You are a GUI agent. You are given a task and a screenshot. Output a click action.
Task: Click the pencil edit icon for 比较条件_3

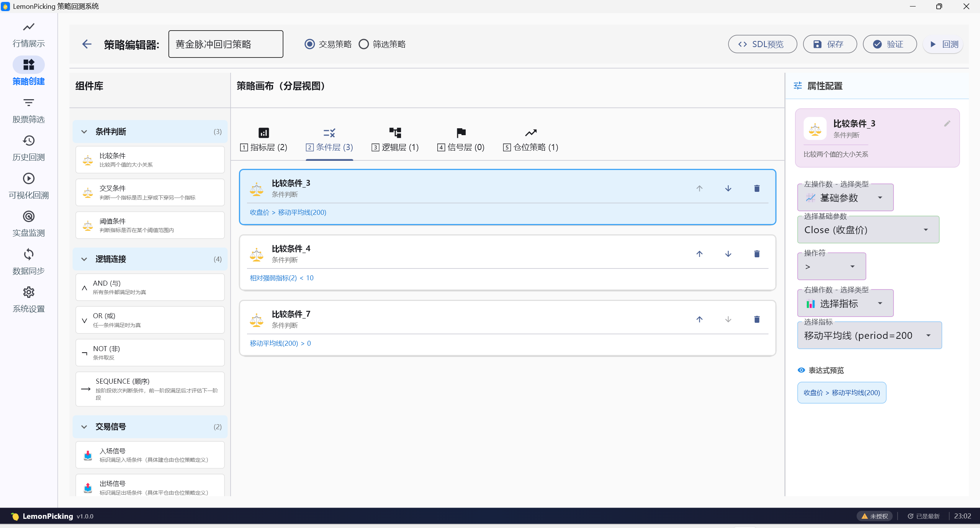[x=947, y=124]
